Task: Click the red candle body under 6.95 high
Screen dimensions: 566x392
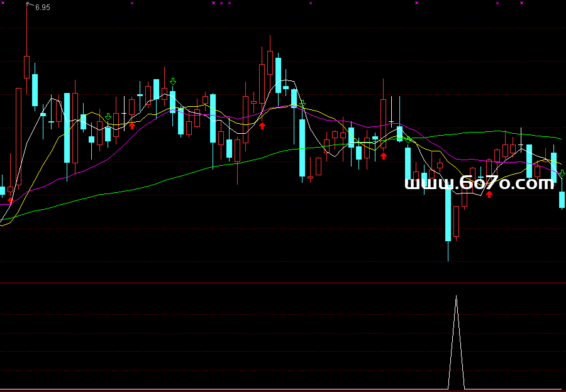Action: point(26,67)
